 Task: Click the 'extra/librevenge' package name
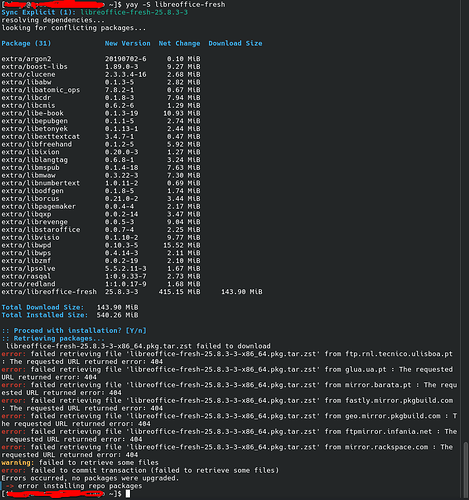(34, 222)
